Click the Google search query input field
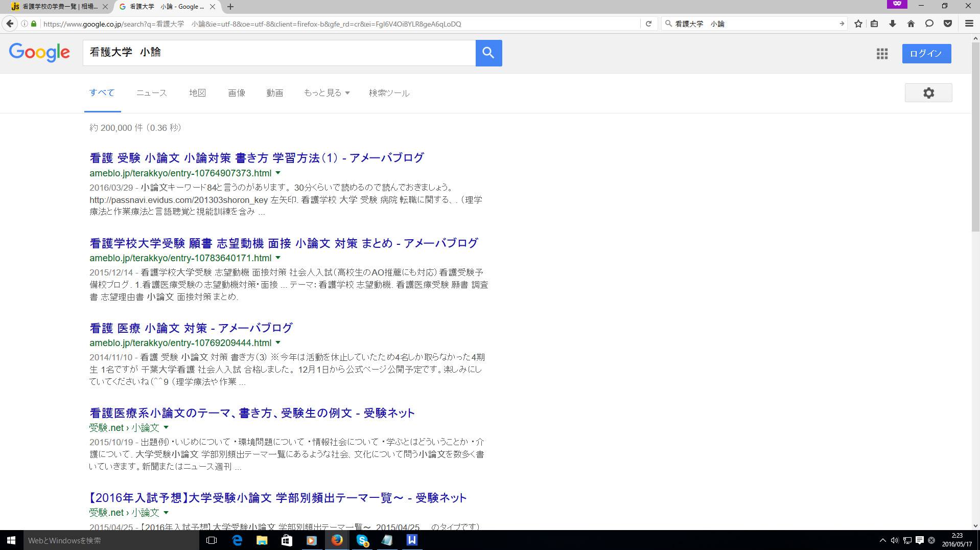980x550 pixels. coord(279,53)
